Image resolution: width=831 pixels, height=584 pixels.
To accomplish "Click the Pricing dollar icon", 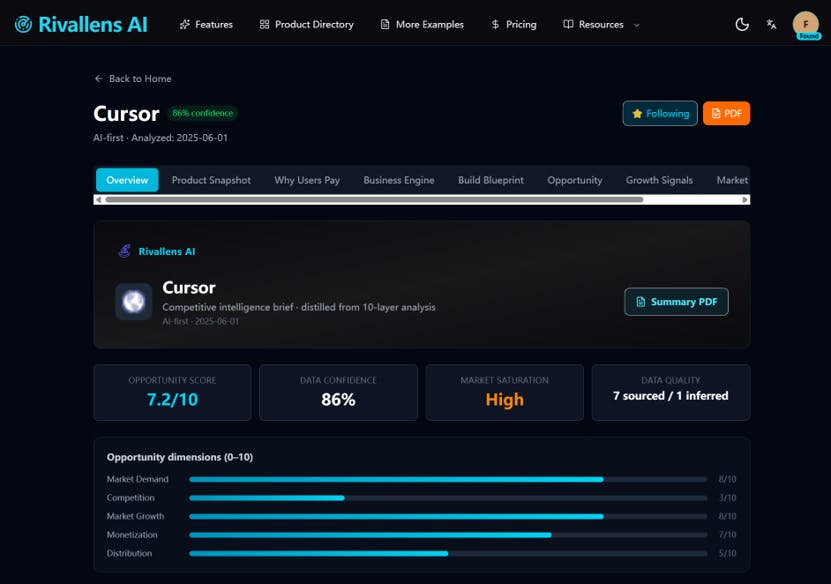I will pos(495,24).
